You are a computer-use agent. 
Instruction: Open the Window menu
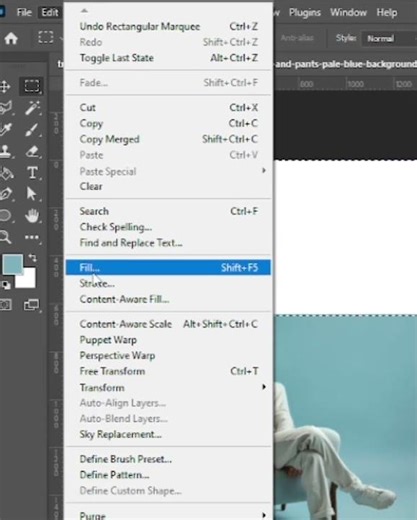click(x=348, y=12)
